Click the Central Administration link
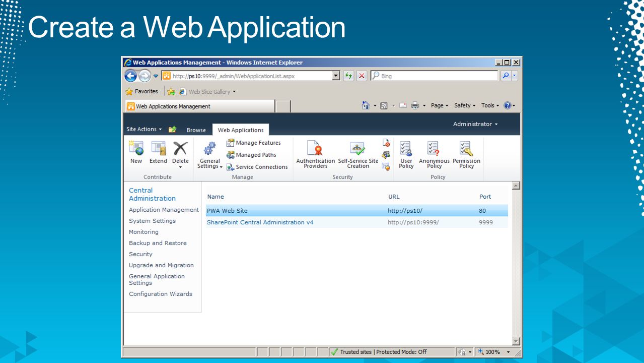This screenshot has height=363, width=644. (x=152, y=194)
